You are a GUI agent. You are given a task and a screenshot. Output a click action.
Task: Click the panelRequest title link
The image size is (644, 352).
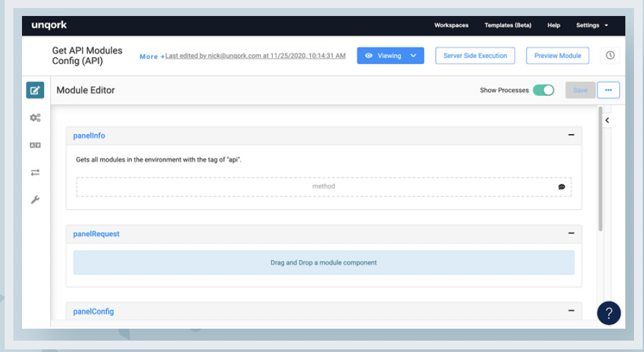[96, 234]
